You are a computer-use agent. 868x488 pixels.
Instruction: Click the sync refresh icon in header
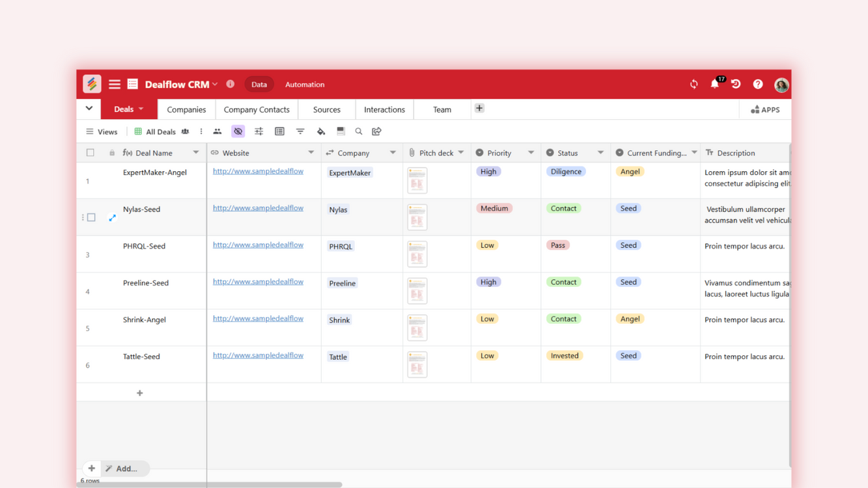pos(694,85)
